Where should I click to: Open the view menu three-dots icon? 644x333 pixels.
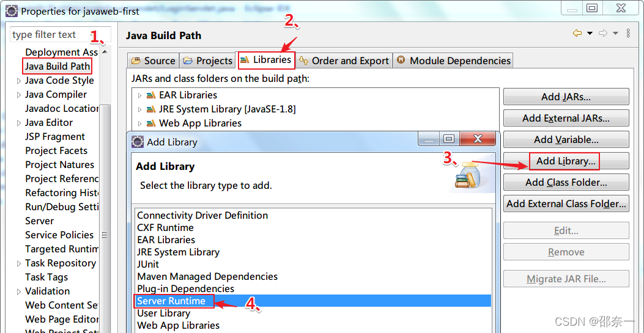(x=628, y=33)
